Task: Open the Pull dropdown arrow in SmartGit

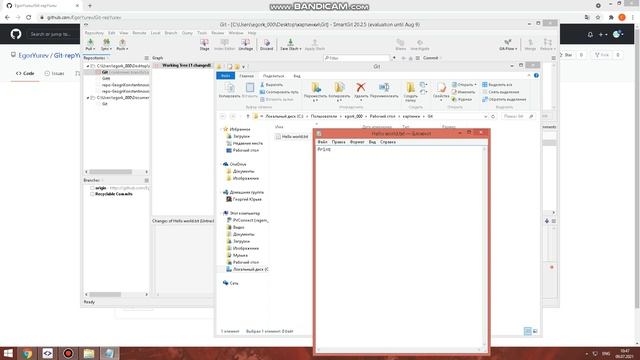Action: point(93,49)
